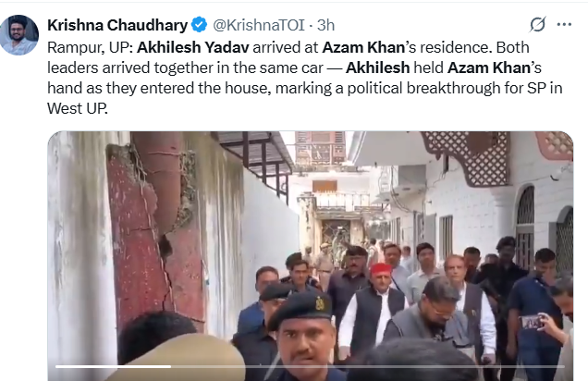Click the end of the played progress segment
Screen dimensions: 588x381
click(171, 366)
